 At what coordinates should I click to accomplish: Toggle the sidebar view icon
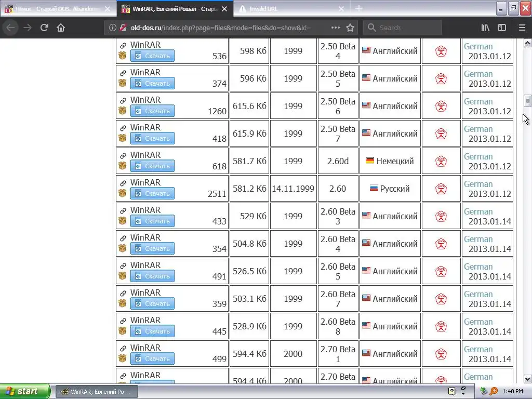tap(502, 28)
